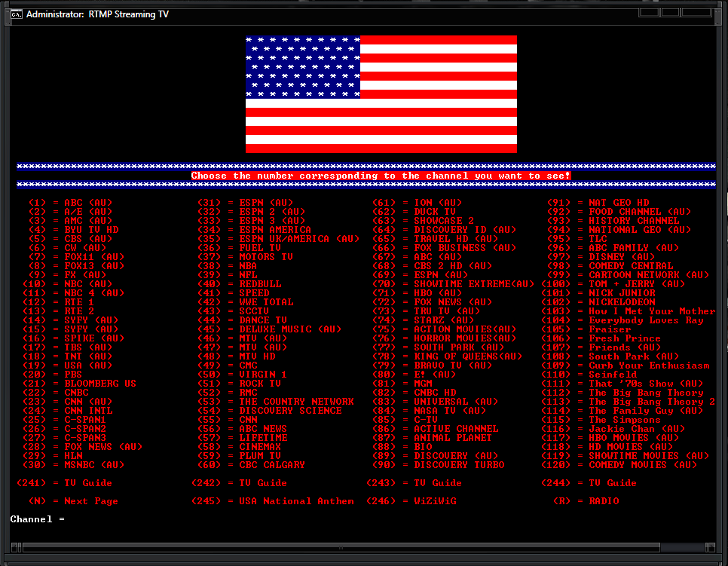Select the (16) SPIKE (AU) entry
The width and height of the screenshot is (728, 566).
pos(74,338)
